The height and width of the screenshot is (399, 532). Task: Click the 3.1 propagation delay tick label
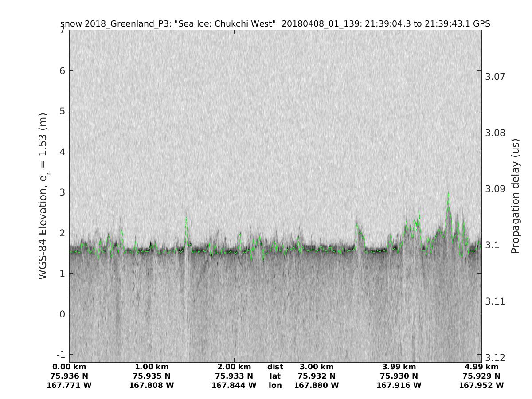coord(493,245)
